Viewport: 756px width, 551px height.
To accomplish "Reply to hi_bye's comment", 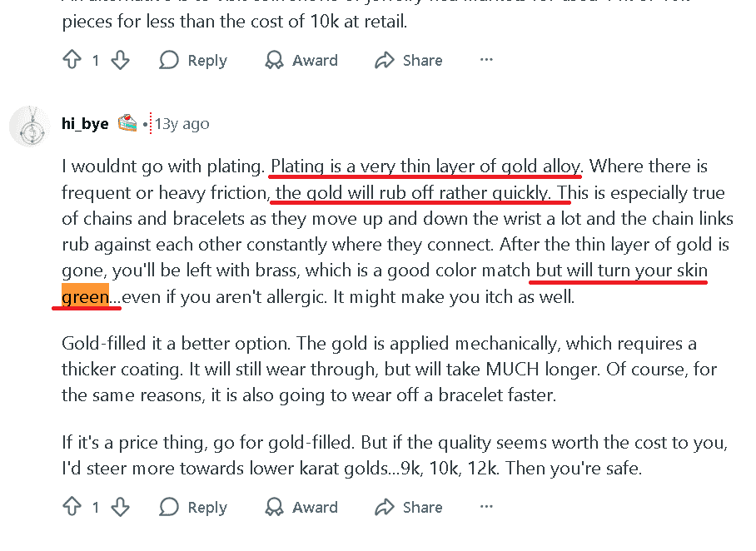I will (192, 507).
